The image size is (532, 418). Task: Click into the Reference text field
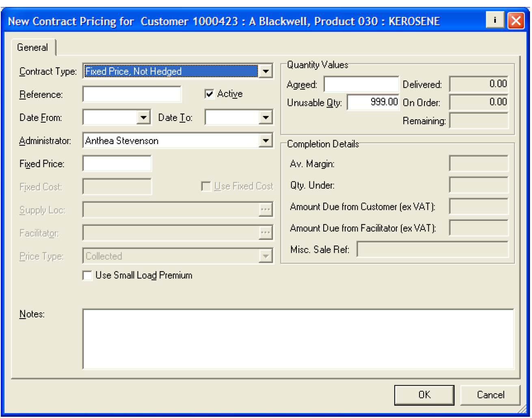coord(132,95)
